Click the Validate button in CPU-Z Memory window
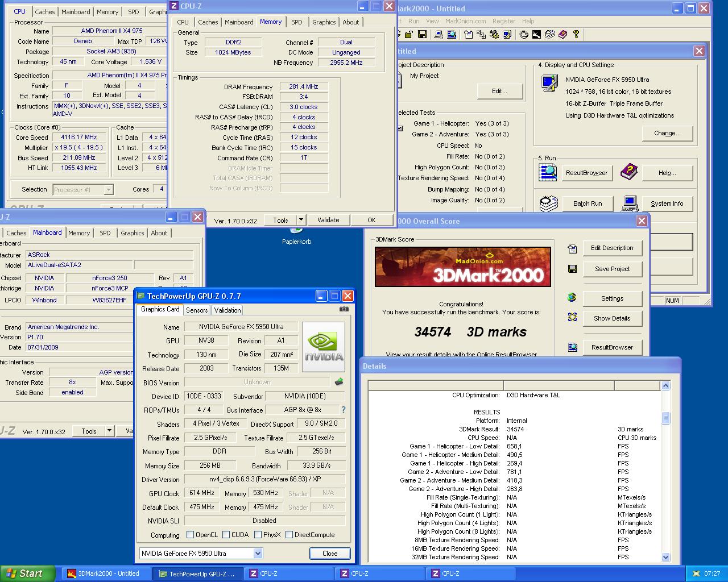This screenshot has height=582, width=728. pyautogui.click(x=328, y=220)
